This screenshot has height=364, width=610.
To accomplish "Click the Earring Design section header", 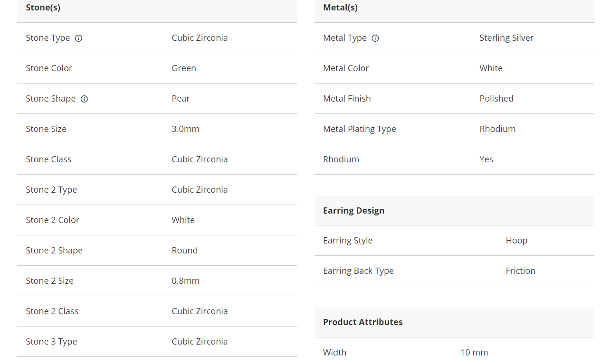I will [x=353, y=211].
